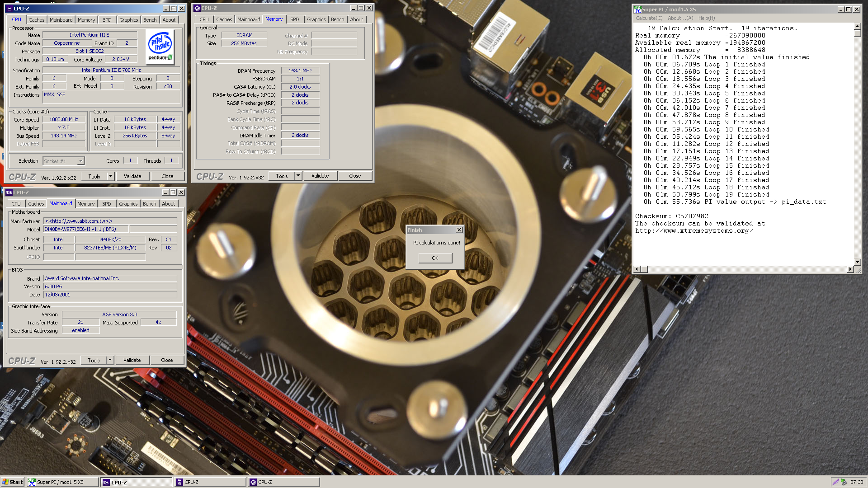The height and width of the screenshot is (488, 868).
Task: Click Tools button in the Memory window
Action: pos(282,176)
